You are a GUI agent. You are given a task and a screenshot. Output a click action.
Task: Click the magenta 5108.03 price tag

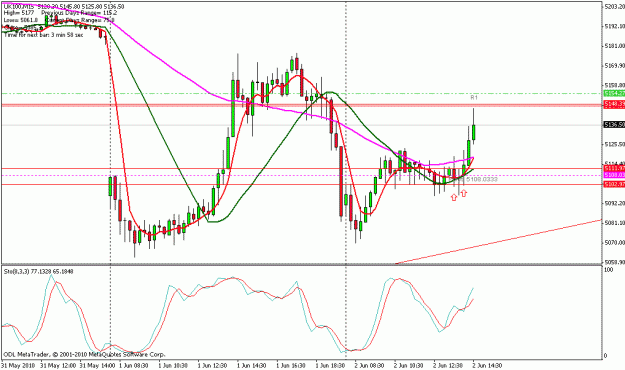point(614,175)
